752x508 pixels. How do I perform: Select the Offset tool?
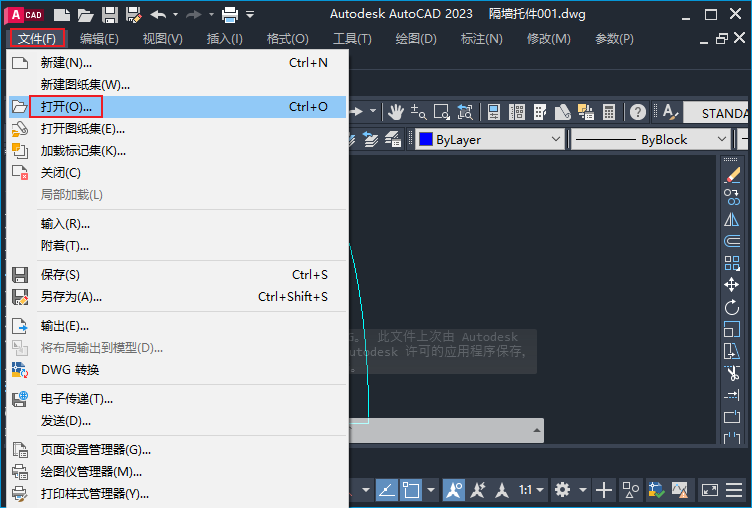[x=732, y=241]
